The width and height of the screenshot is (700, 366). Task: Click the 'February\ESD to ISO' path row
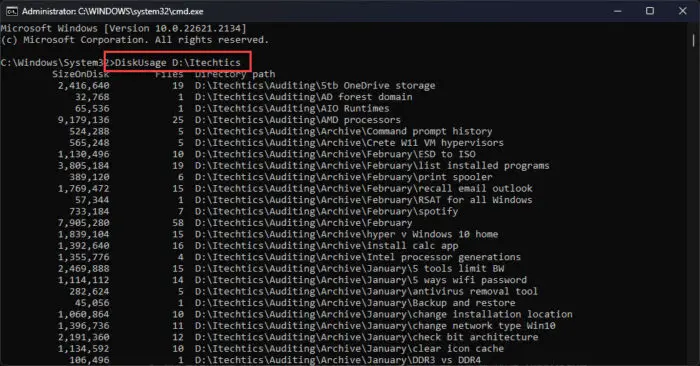point(335,154)
